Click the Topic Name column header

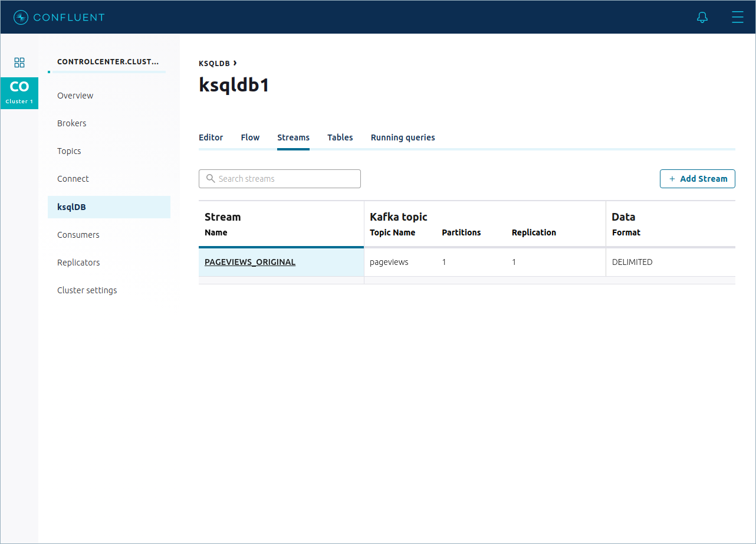[x=392, y=232]
